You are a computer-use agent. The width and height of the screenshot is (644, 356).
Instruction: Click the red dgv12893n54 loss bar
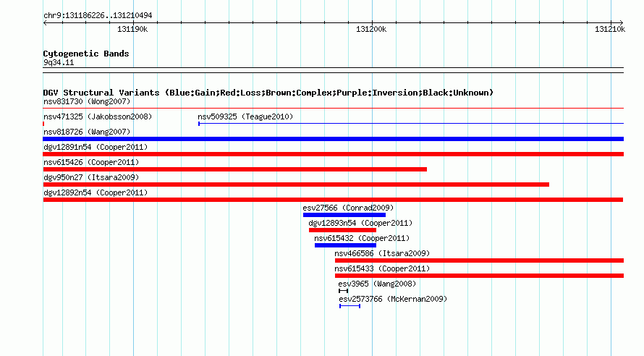tap(342, 230)
